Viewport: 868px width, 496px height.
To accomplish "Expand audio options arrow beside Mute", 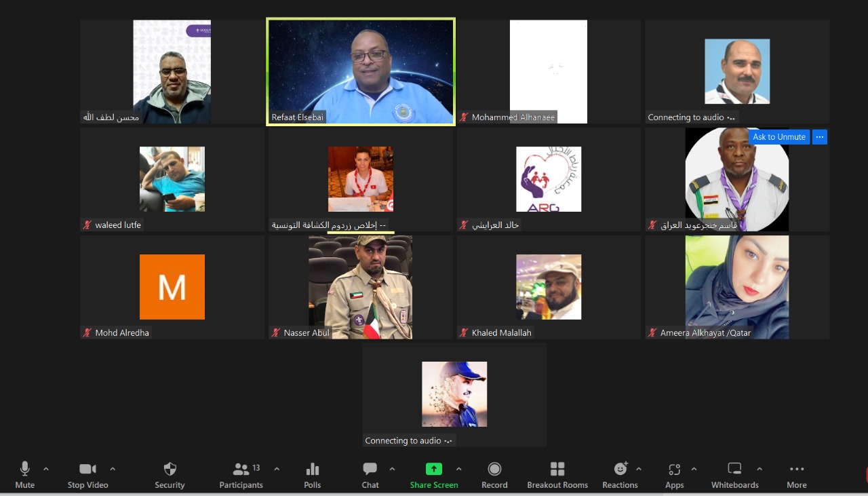I will pos(46,469).
